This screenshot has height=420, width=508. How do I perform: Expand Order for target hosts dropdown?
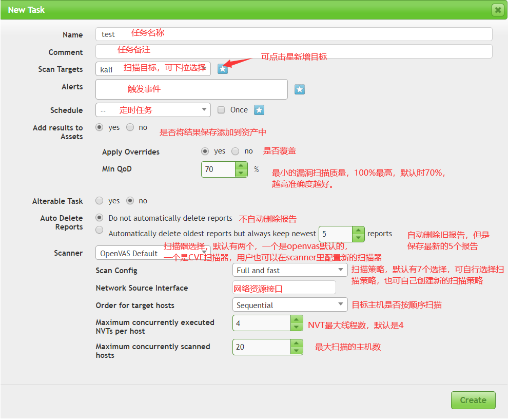(290, 305)
